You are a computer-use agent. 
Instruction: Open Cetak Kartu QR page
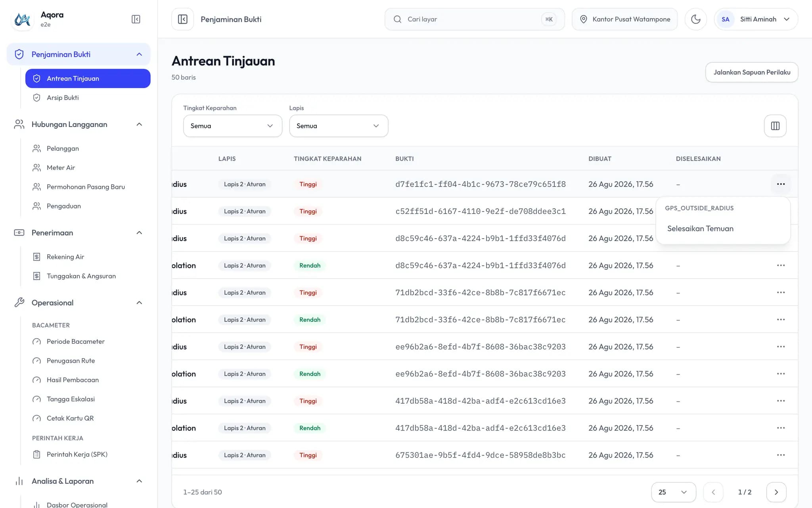click(88, 418)
